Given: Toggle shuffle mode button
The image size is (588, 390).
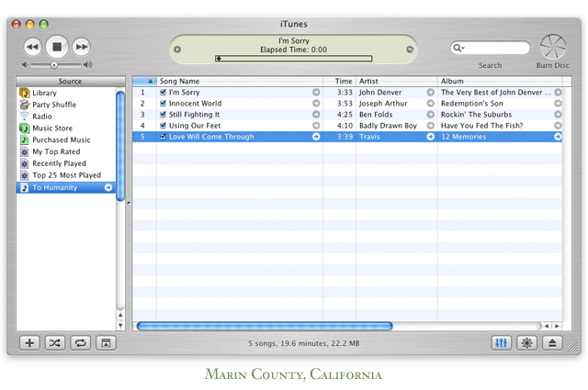Looking at the screenshot, I should (x=55, y=343).
